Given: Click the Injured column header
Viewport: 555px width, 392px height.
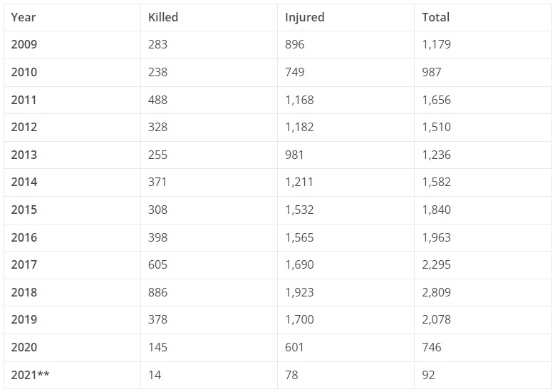Looking at the screenshot, I should [x=304, y=17].
